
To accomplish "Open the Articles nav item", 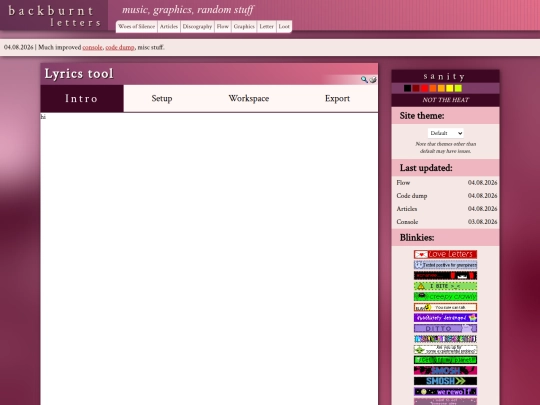I will (169, 27).
